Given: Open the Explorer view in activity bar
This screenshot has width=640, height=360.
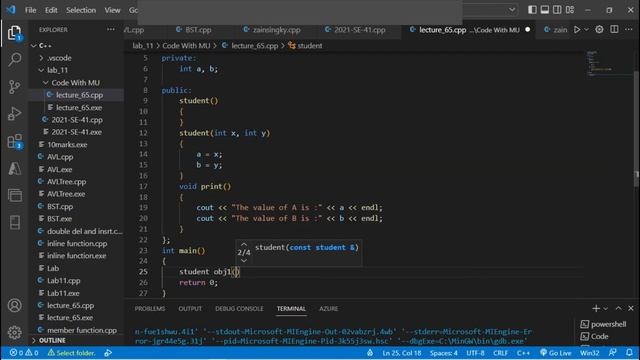Looking at the screenshot, I should [14, 33].
